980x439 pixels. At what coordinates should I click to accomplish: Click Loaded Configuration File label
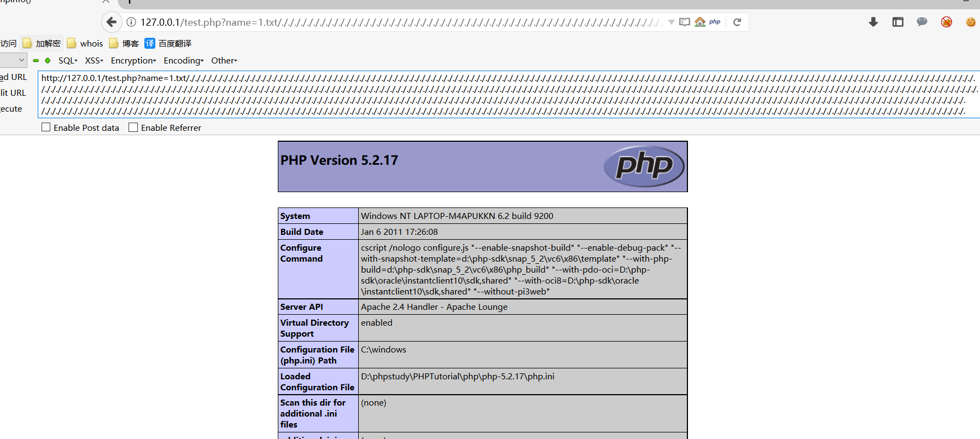point(317,382)
